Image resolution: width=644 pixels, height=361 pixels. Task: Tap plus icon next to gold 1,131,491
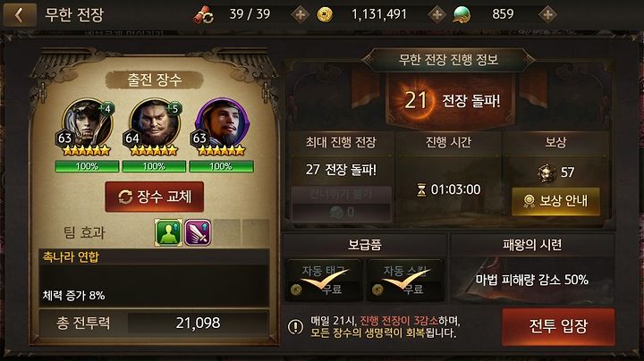point(437,15)
